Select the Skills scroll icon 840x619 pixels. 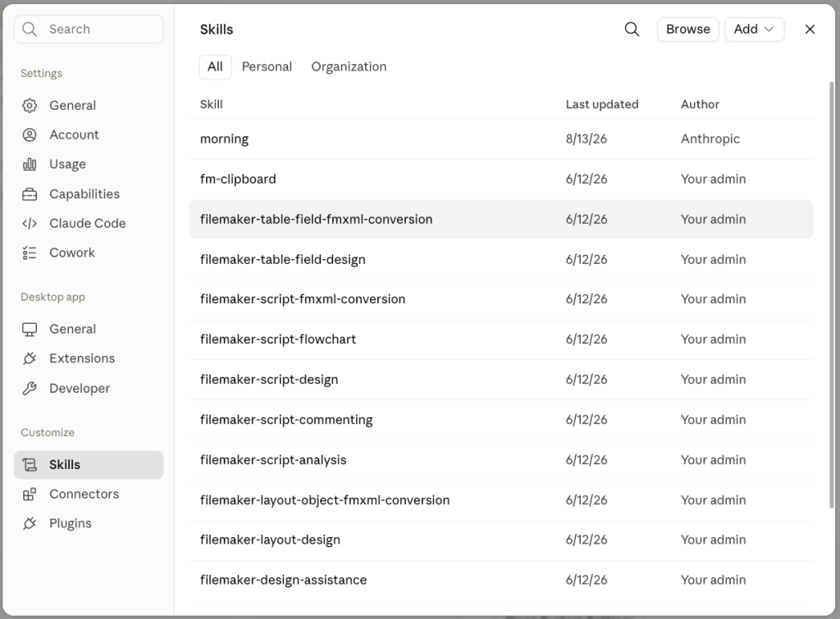coord(30,465)
